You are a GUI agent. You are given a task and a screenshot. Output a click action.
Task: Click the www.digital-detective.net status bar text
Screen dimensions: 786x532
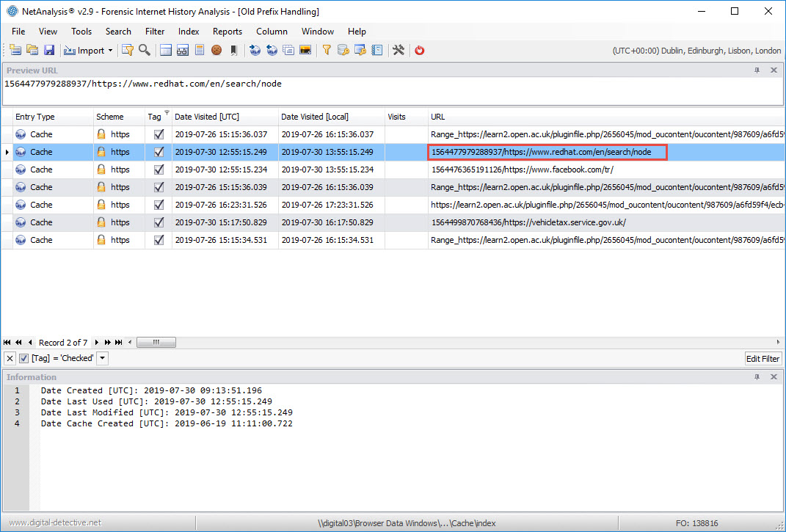(x=55, y=523)
